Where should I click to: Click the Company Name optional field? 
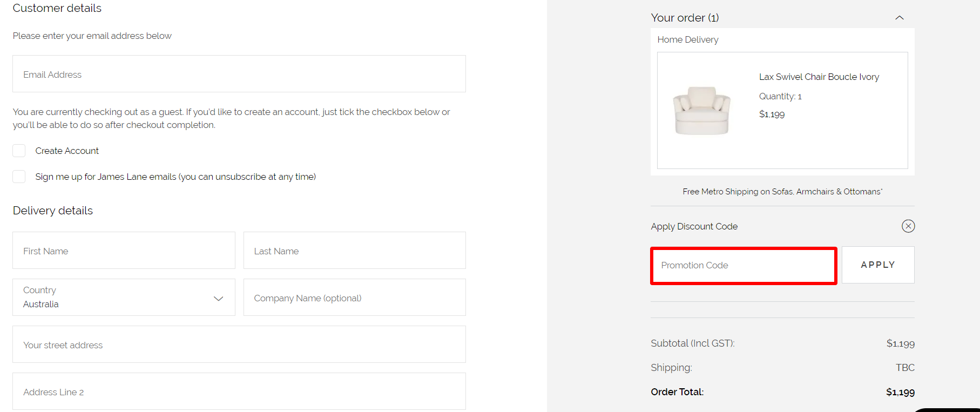354,297
